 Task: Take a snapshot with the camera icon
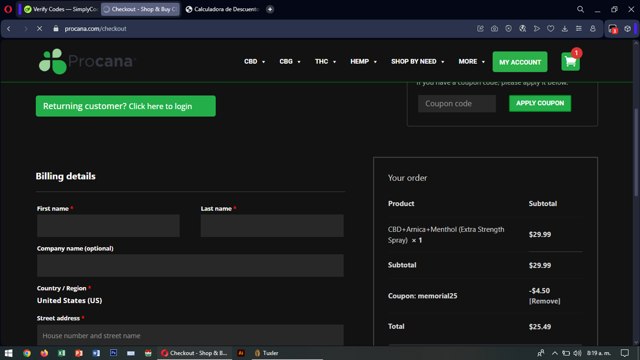[494, 29]
